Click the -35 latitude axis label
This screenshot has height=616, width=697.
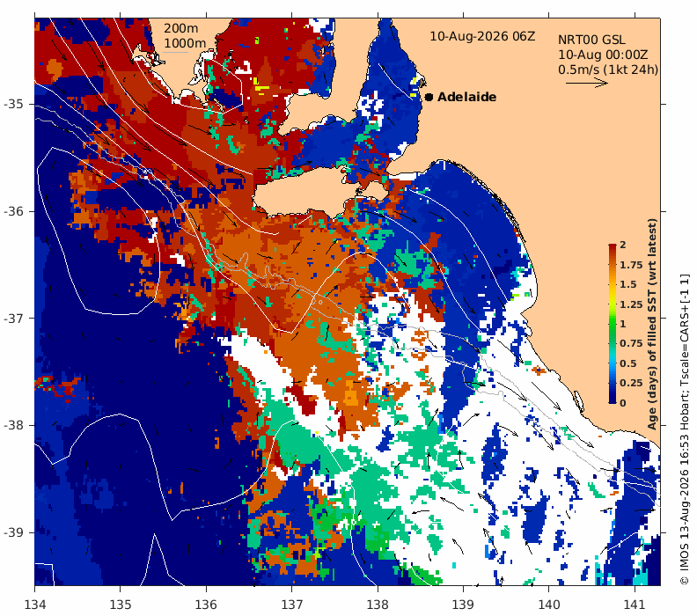pos(13,104)
